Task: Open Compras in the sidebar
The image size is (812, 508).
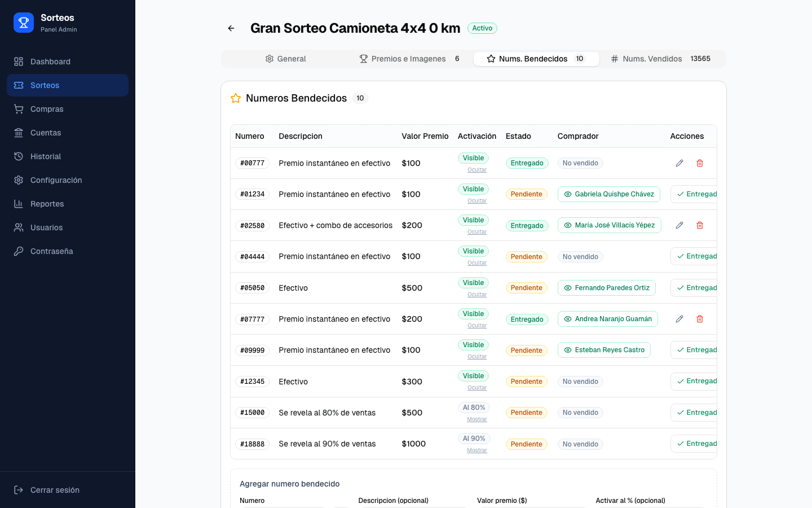Action: pos(68,109)
